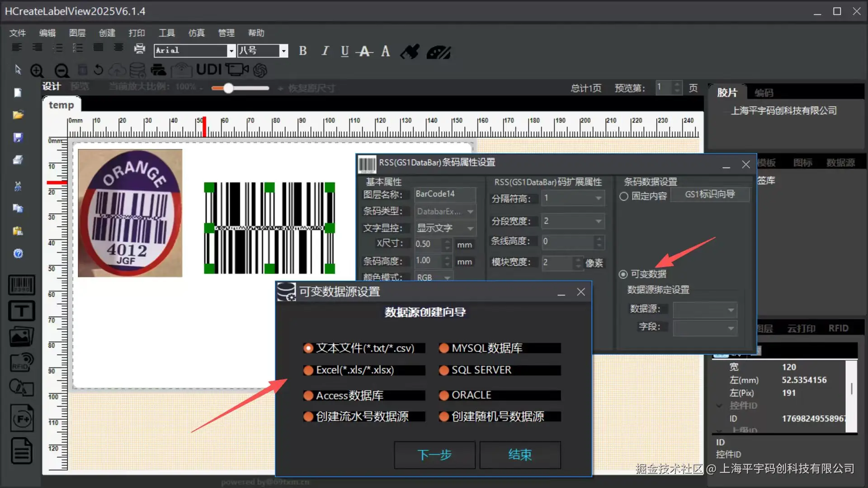The width and height of the screenshot is (868, 488).
Task: Click the UDI toolbar icon
Action: (208, 70)
